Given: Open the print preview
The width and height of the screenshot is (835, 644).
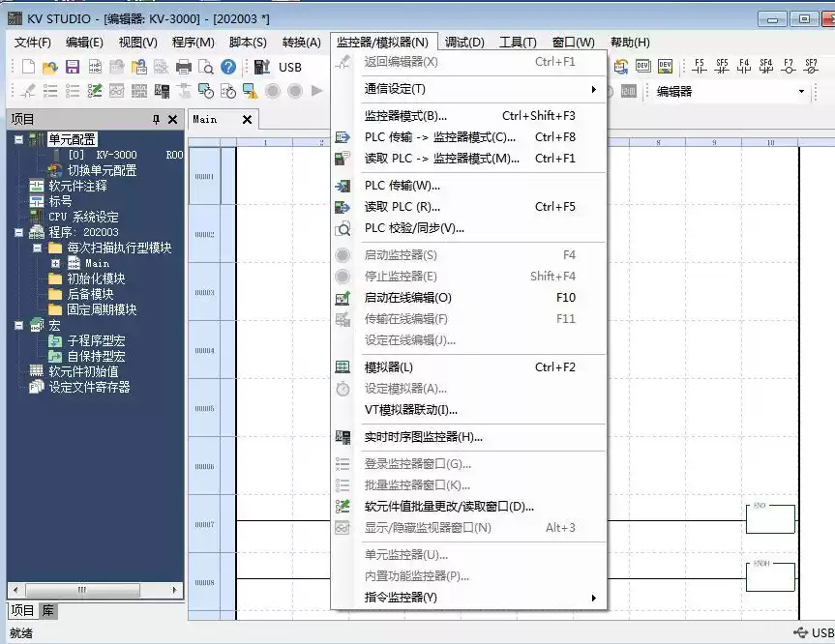Looking at the screenshot, I should coord(206,68).
